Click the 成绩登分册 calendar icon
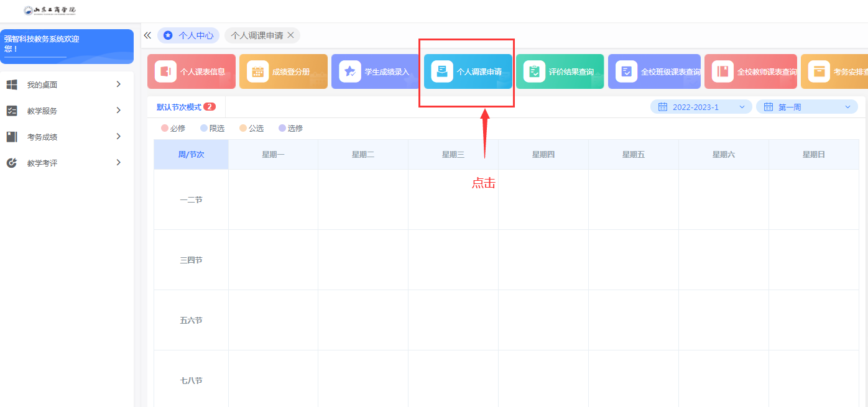Screen dimensions: 868x407 (x=257, y=71)
